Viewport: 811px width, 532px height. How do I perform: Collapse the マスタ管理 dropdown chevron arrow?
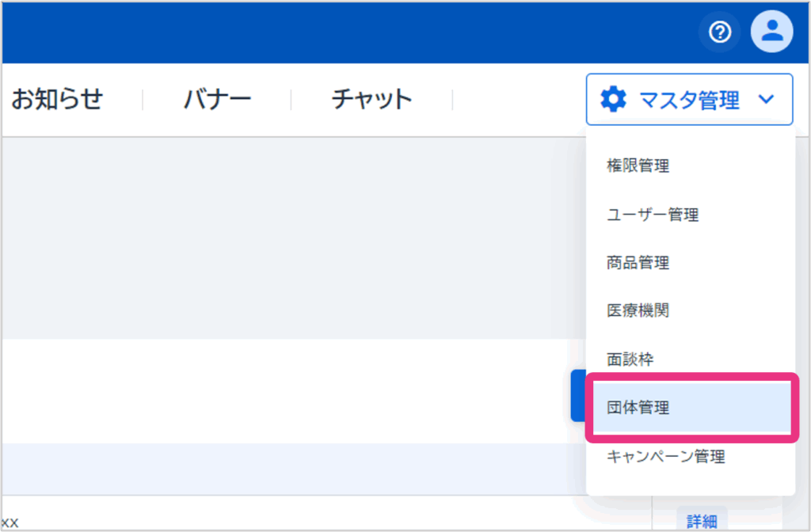click(x=765, y=100)
